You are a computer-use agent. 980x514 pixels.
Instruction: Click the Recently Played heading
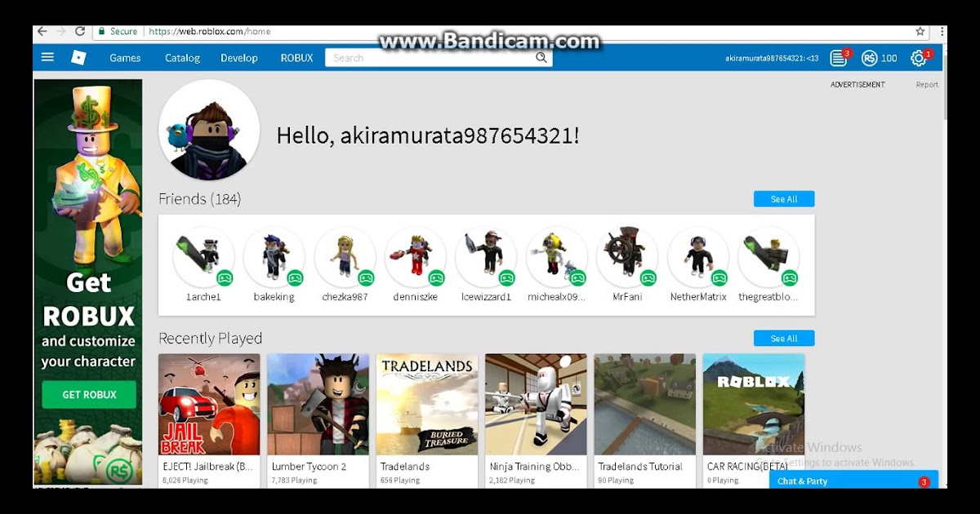coord(210,339)
